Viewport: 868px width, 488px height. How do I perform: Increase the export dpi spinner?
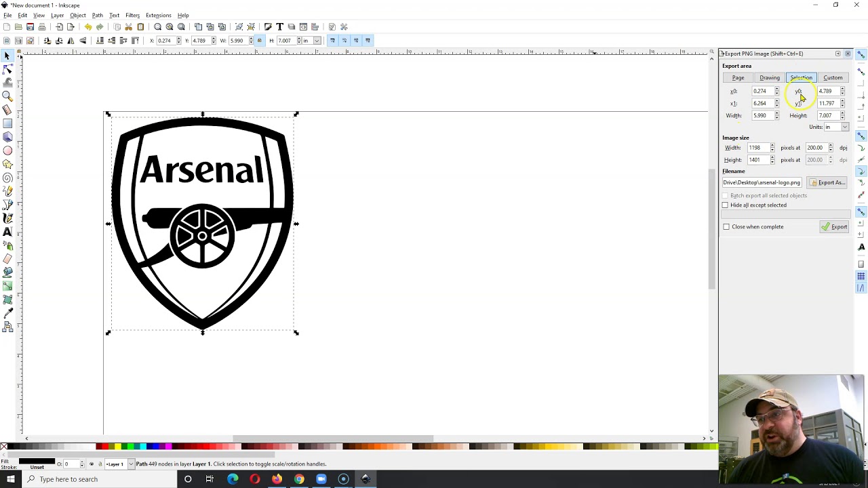(x=831, y=146)
